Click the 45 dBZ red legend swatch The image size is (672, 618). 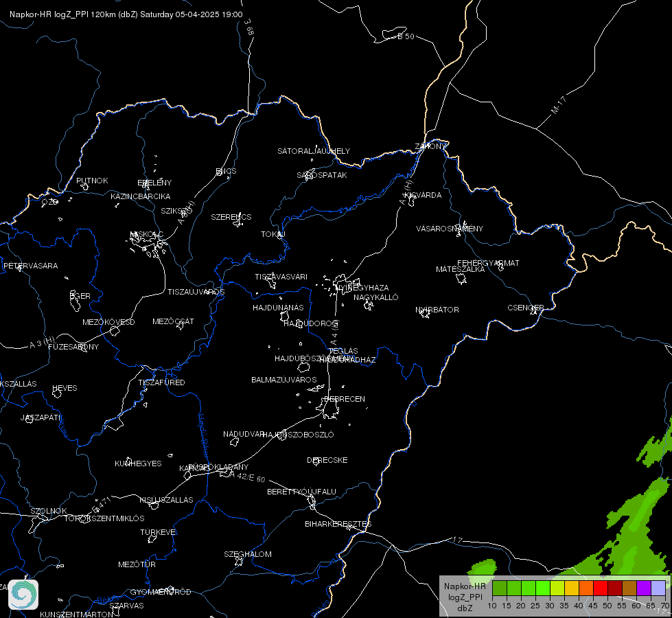pos(600,588)
